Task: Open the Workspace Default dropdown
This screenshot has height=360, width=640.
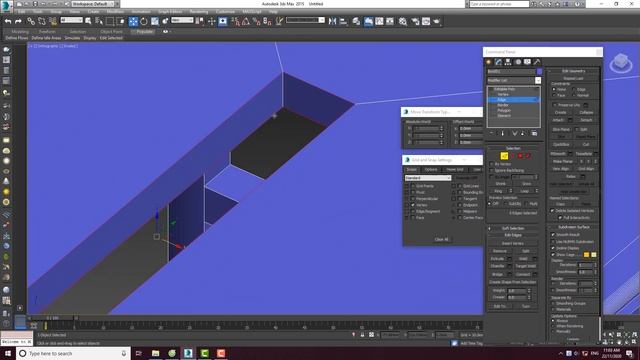Action: pyautogui.click(x=94, y=4)
